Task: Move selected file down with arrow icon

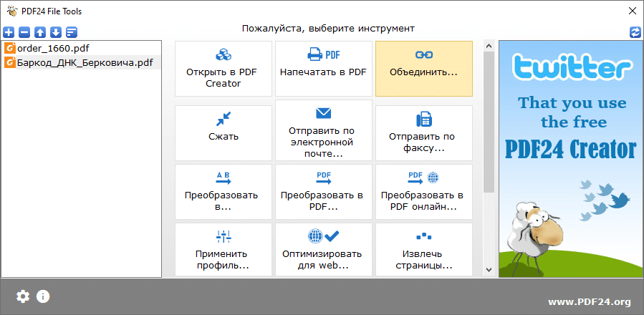Action: coord(56,32)
